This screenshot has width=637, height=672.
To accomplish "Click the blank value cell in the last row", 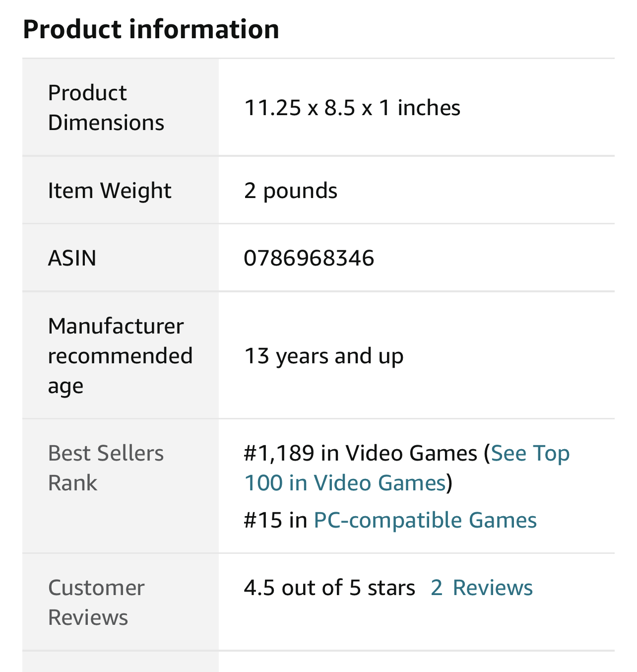I will [x=416, y=662].
